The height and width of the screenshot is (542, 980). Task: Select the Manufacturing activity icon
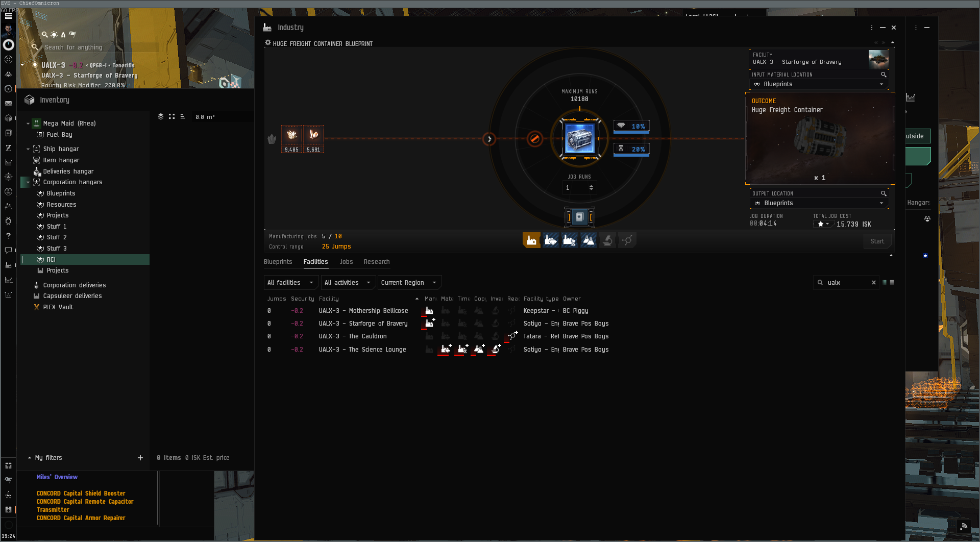[531, 240]
